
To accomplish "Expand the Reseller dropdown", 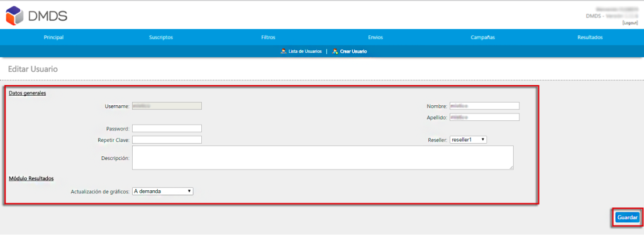I will [x=468, y=140].
